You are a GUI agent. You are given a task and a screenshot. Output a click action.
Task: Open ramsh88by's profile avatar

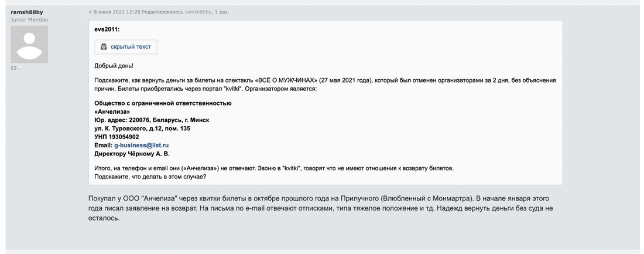29,45
